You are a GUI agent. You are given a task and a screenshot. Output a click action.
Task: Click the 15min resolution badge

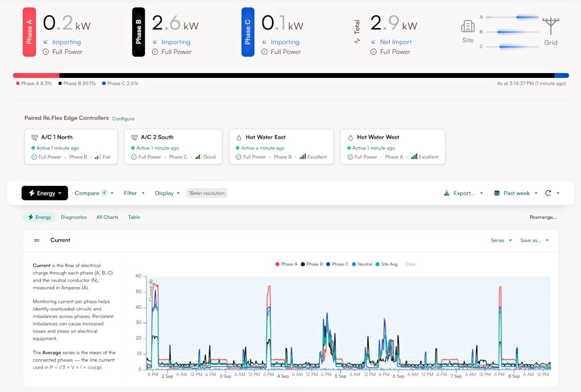point(207,193)
